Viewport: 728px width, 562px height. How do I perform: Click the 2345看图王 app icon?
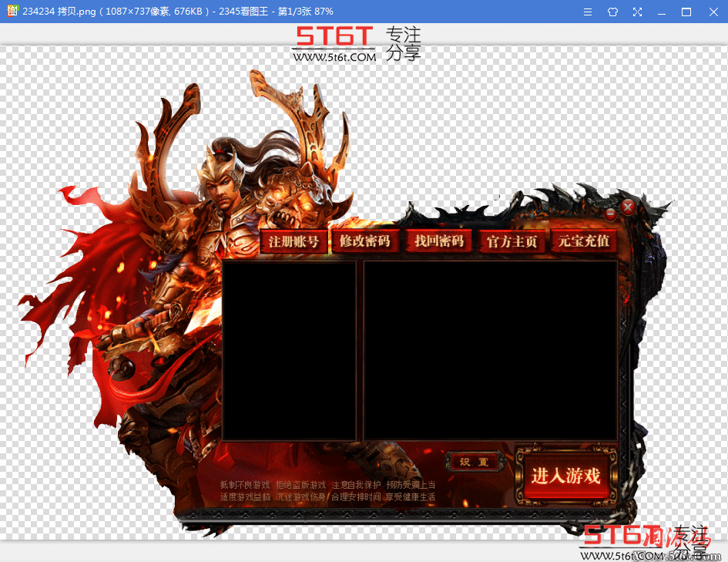pos(12,11)
